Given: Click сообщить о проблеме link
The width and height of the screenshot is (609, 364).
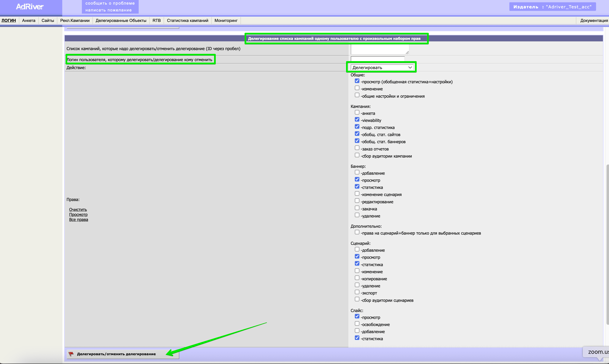Looking at the screenshot, I should (x=110, y=3).
